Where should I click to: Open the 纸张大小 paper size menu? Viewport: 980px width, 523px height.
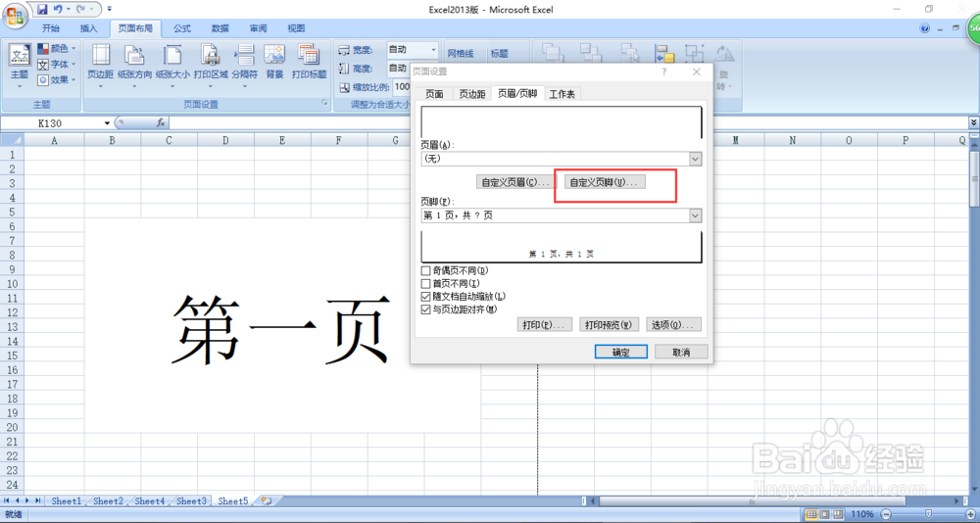(172, 65)
